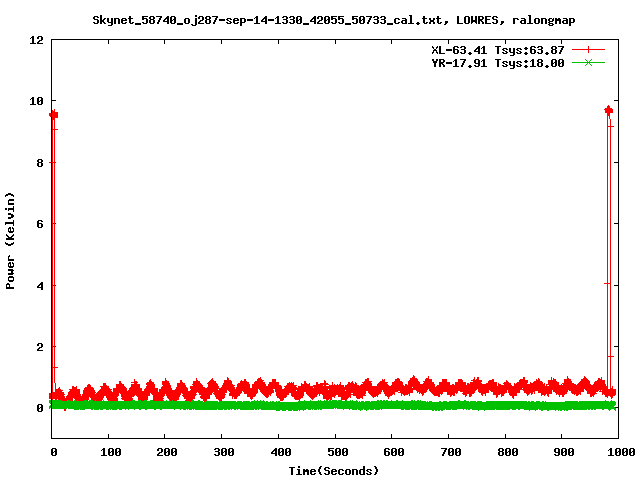Click the y-axis tick label 12
Image resolution: width=640 pixels, height=480 pixels.
click(x=36, y=40)
